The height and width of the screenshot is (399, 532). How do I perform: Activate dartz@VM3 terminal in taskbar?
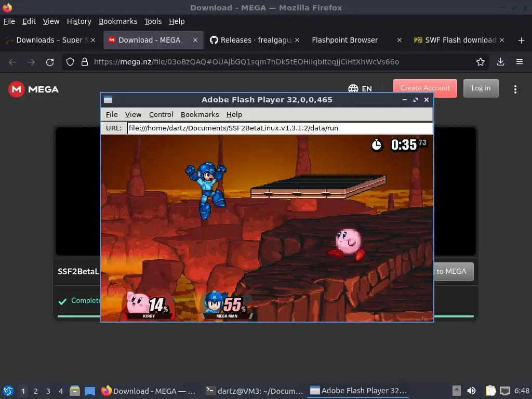click(x=255, y=391)
